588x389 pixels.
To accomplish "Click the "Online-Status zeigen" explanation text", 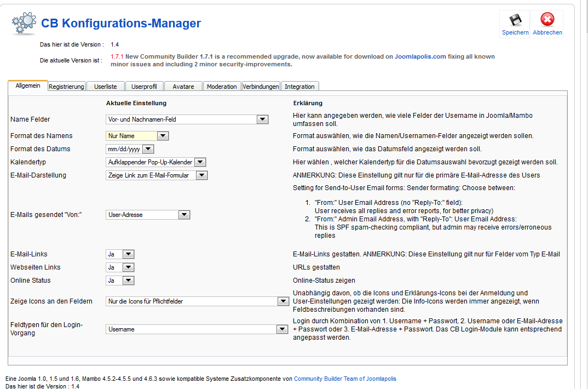I will click(324, 280).
